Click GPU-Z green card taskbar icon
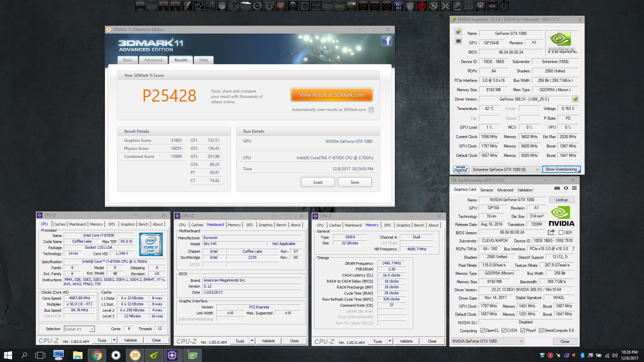 pos(193,355)
